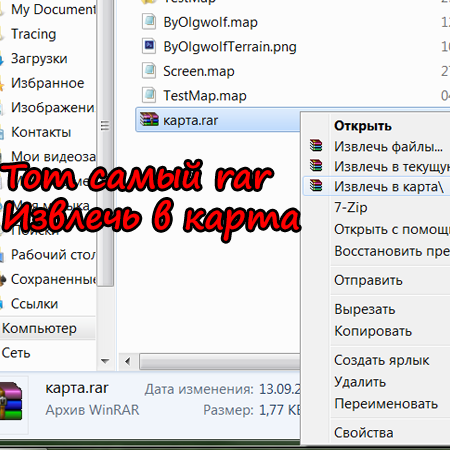The height and width of the screenshot is (450, 450).
Task: Click WinRAR icon beside Извлечь в текущую
Action: click(x=316, y=166)
